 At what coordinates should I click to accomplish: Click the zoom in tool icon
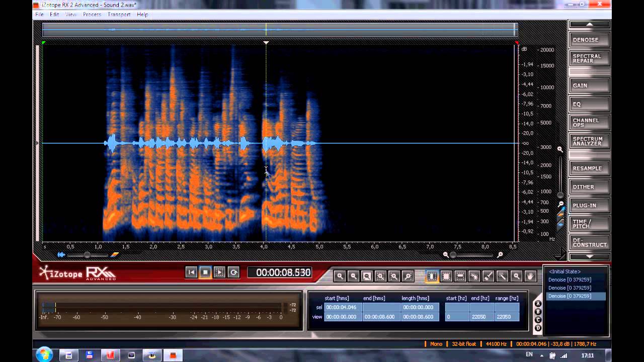(x=340, y=276)
